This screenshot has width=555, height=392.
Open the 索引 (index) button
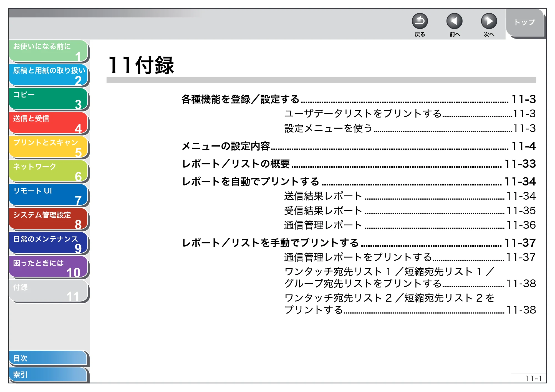pyautogui.click(x=48, y=375)
